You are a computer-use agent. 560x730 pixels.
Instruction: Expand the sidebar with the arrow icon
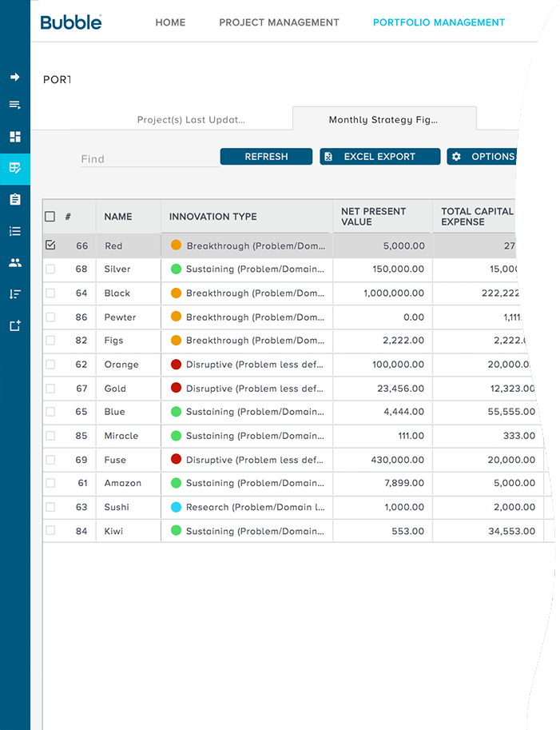15,77
